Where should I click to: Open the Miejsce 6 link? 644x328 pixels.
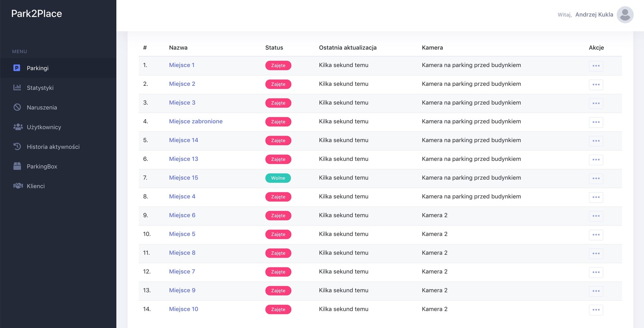click(182, 215)
